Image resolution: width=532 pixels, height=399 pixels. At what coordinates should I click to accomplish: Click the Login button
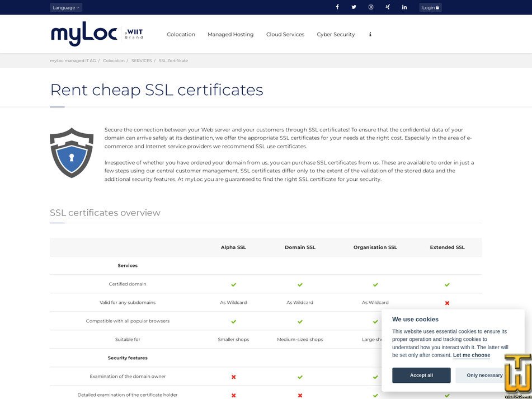431,7
